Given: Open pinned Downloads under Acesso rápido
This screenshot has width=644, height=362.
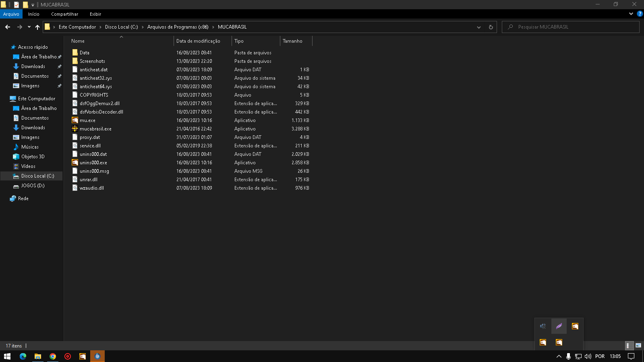Looking at the screenshot, I should pyautogui.click(x=33, y=66).
